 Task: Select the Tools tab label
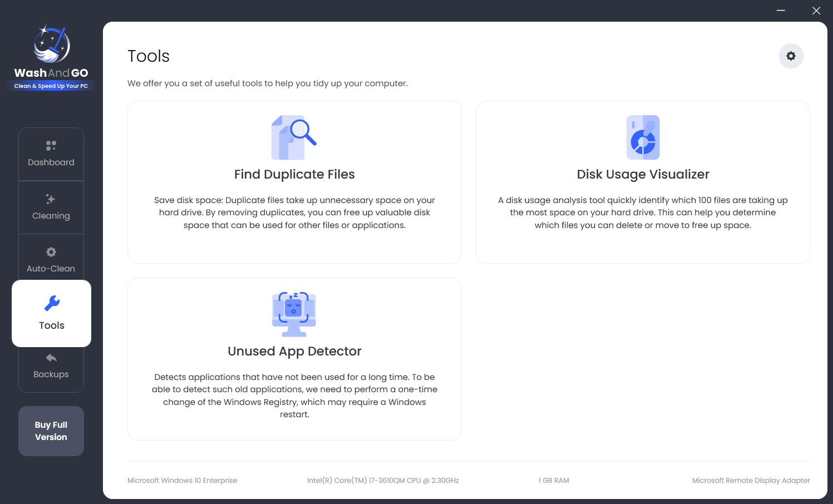52,325
